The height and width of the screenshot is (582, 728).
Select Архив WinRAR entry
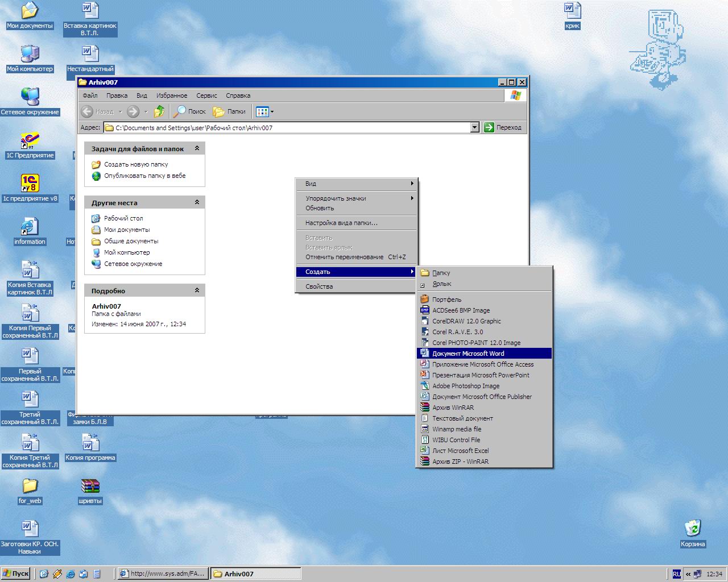click(485, 408)
